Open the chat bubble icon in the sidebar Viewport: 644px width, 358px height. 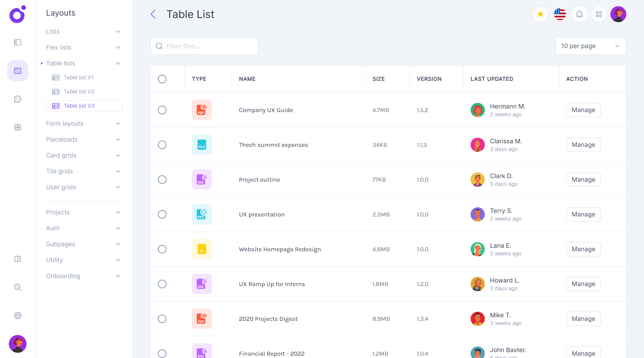coord(17,99)
